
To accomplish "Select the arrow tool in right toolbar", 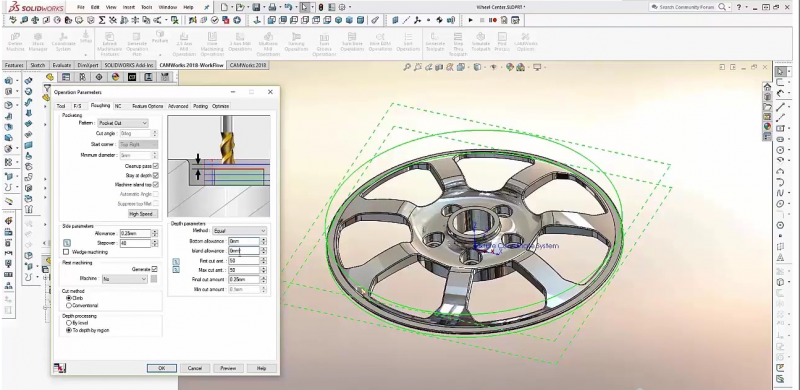I will click(x=780, y=71).
